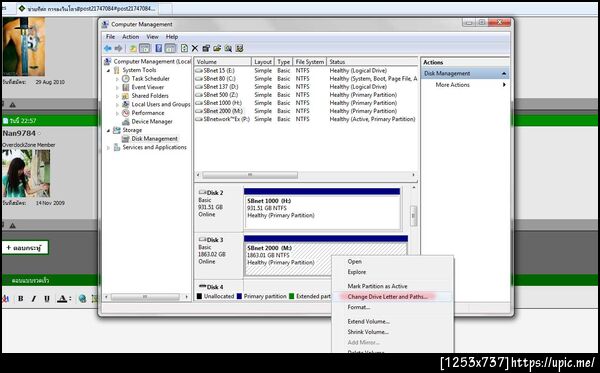Screen dimensions: 600x373
Task: Click the blue Help toolbar icon
Action: [158, 48]
